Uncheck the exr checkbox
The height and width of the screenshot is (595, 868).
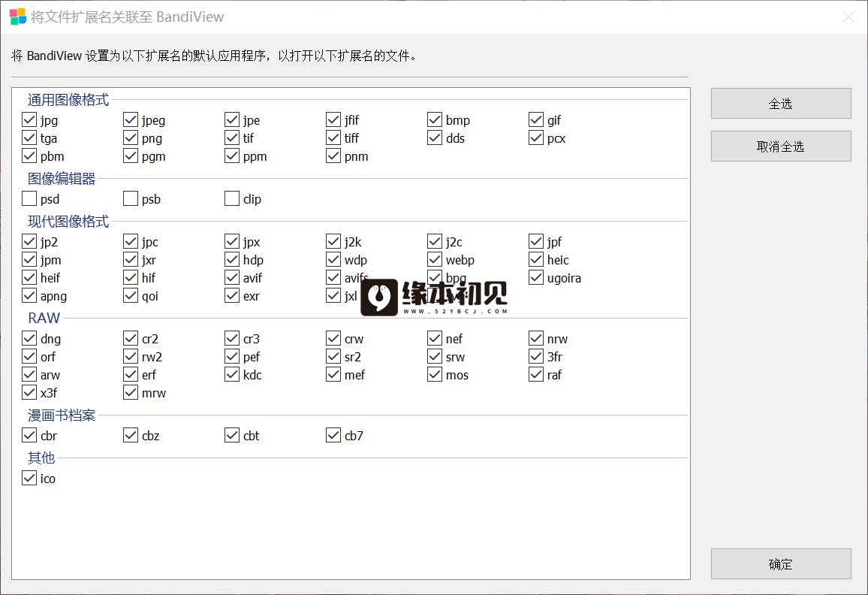pyautogui.click(x=232, y=295)
